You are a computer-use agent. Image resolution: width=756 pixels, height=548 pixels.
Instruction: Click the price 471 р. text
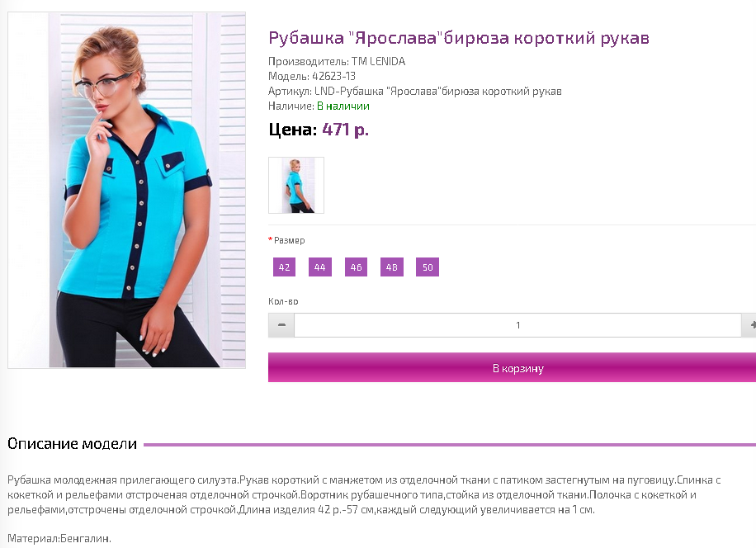point(345,130)
